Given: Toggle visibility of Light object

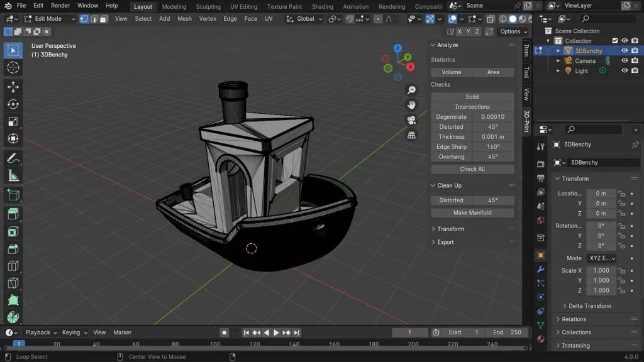Looking at the screenshot, I should click(625, 71).
